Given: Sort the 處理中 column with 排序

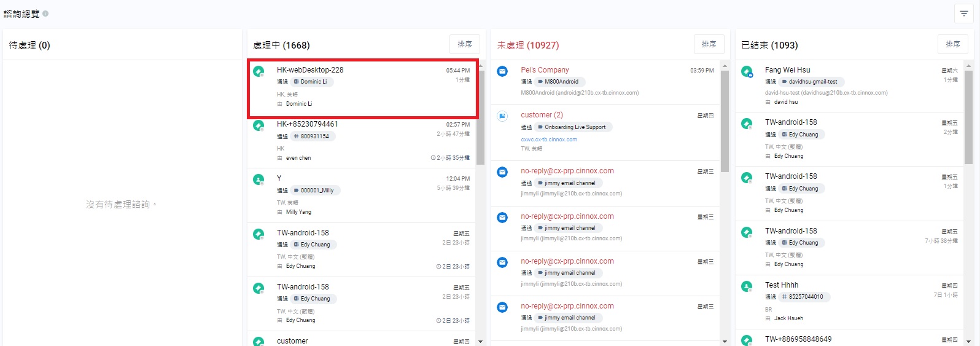Looking at the screenshot, I should (465, 44).
